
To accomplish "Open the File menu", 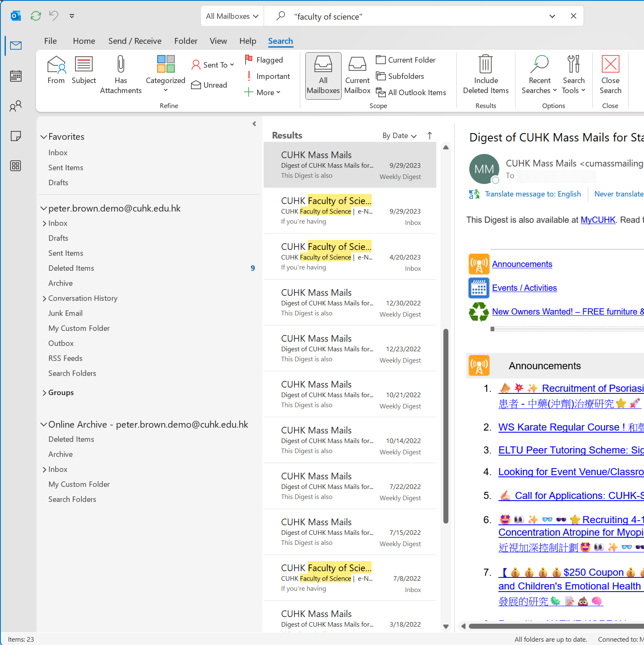I will (x=50, y=41).
